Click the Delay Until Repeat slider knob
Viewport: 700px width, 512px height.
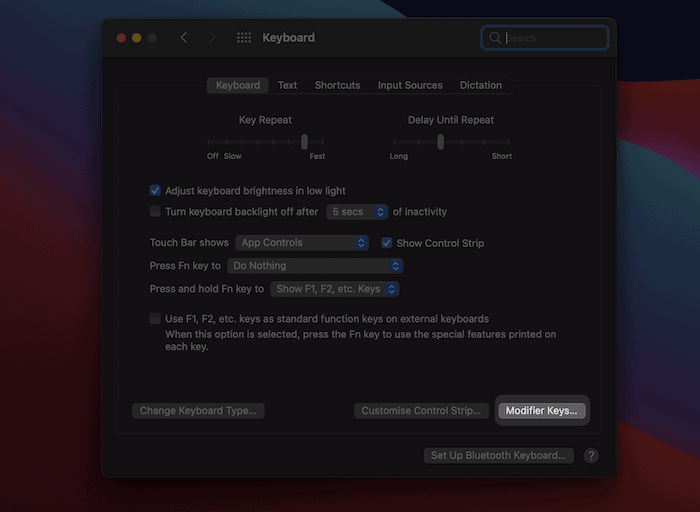(440, 142)
